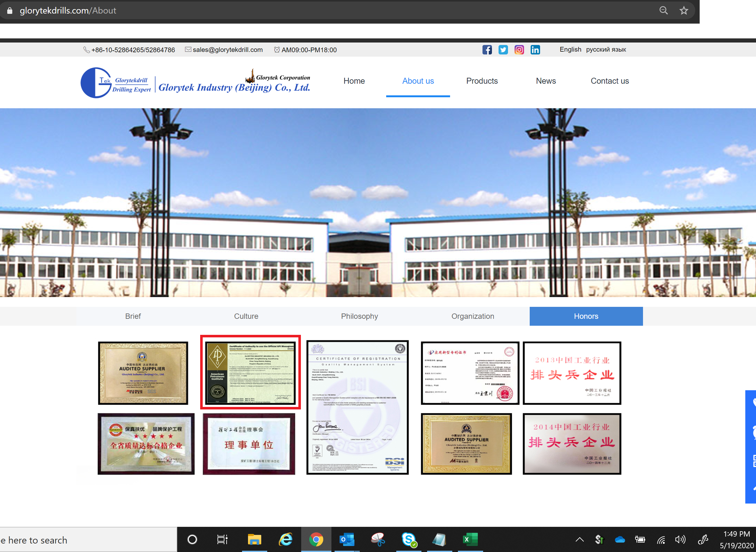Click the sales email address link

[x=228, y=50]
